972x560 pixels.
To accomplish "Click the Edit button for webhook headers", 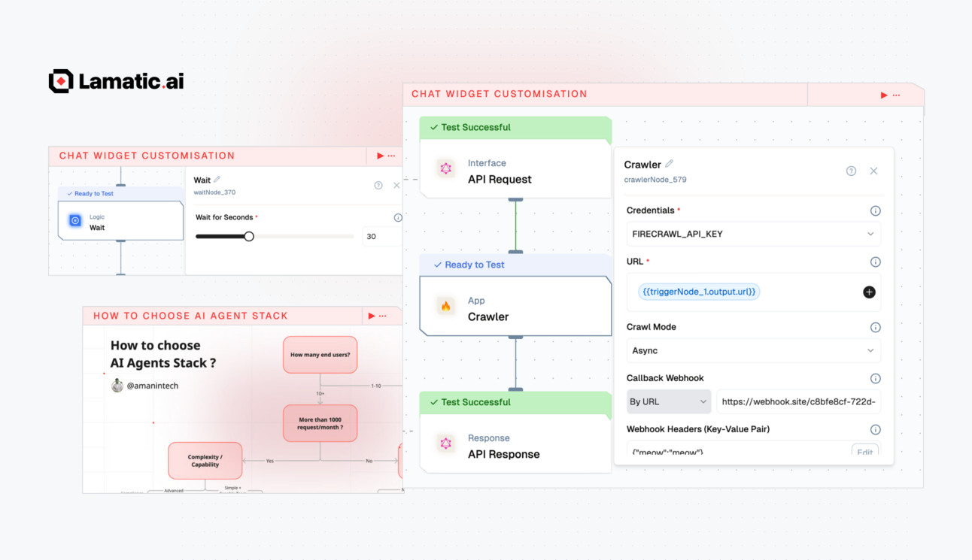I will 864,451.
